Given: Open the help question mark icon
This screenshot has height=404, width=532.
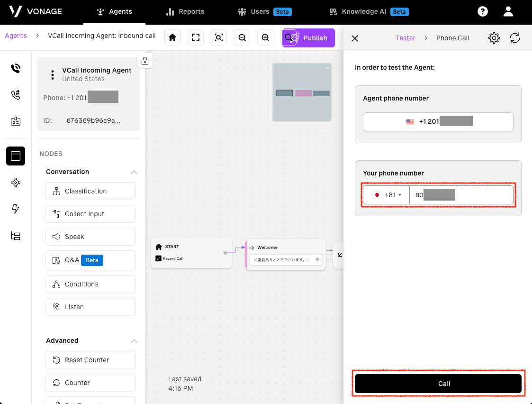Looking at the screenshot, I should coord(482,11).
